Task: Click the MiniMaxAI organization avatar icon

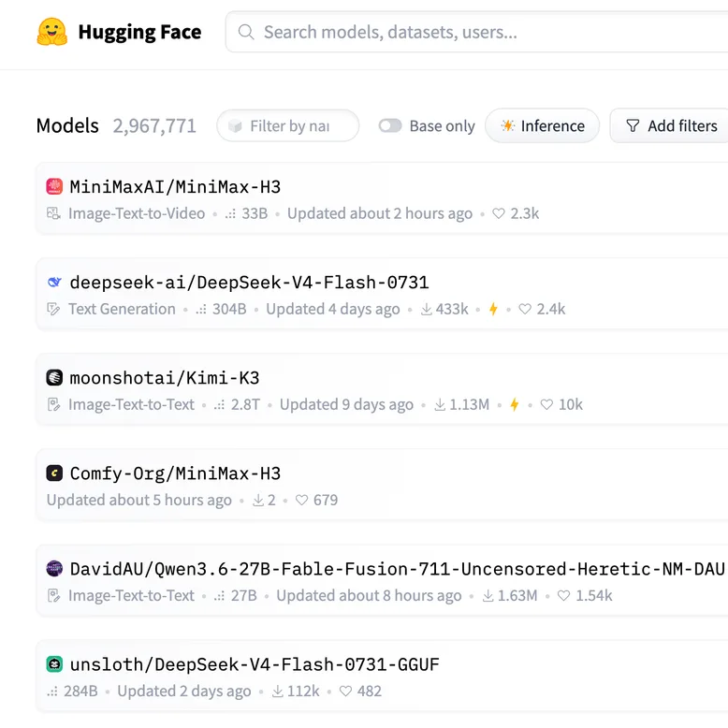Action: point(54,186)
